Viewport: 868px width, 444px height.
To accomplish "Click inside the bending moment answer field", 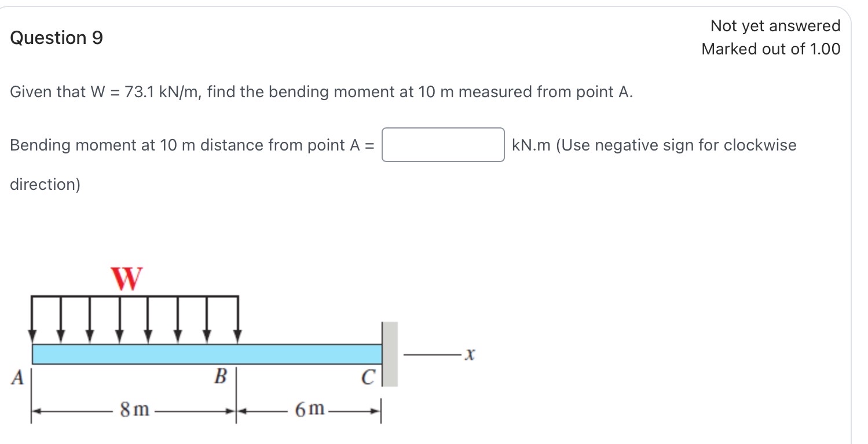I will (444, 145).
